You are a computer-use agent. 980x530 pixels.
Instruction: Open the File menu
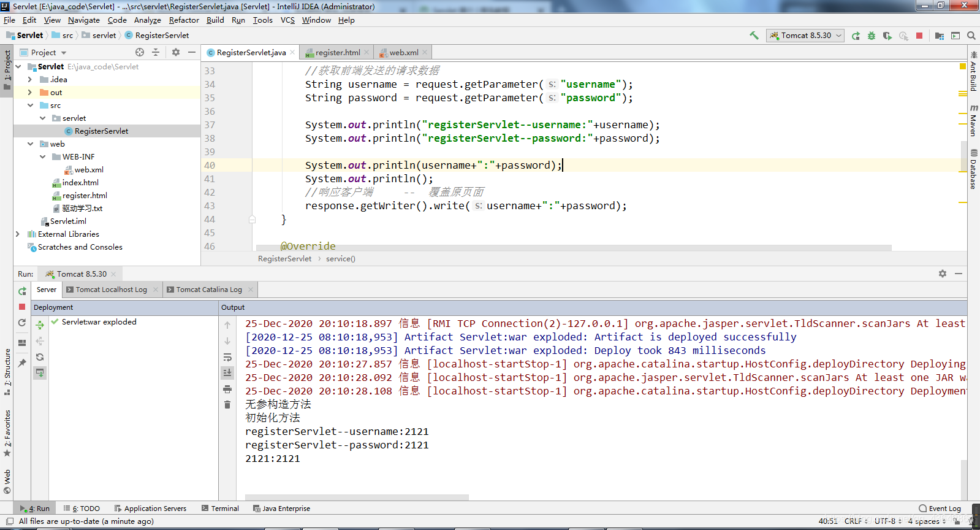[10, 20]
